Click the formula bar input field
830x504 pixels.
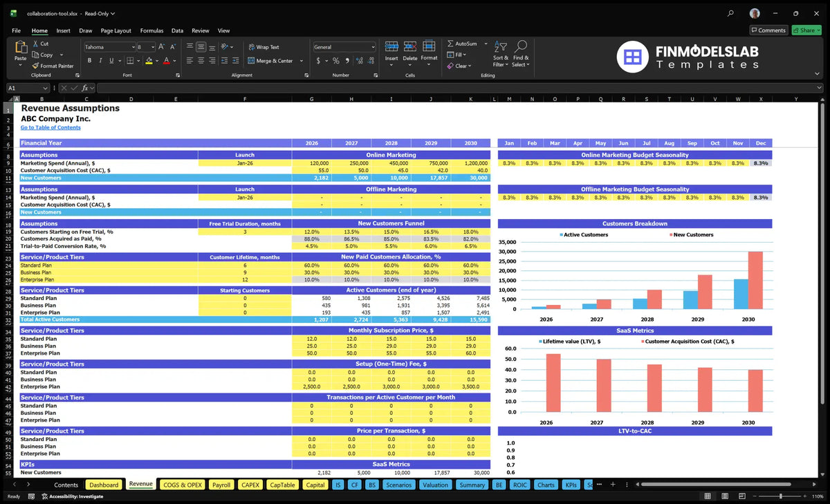tap(459, 88)
